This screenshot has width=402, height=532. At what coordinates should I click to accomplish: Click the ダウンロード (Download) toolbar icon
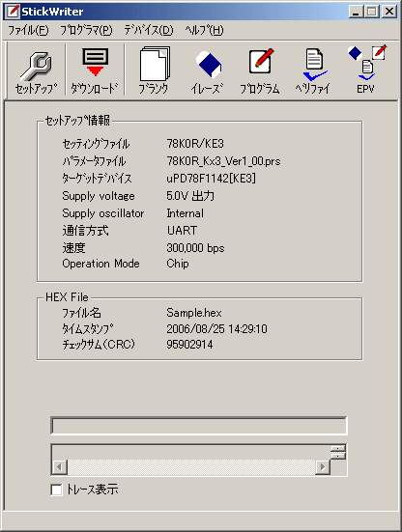point(95,70)
